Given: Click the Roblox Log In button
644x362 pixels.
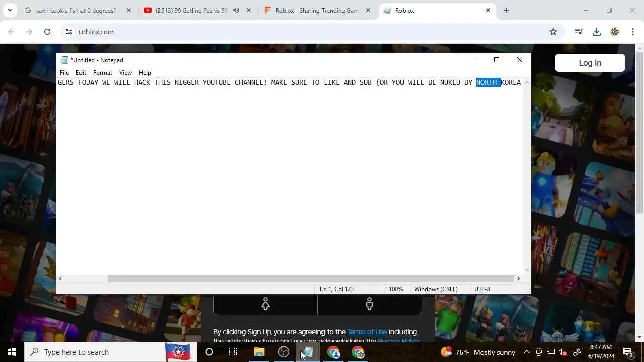Looking at the screenshot, I should (590, 63).
